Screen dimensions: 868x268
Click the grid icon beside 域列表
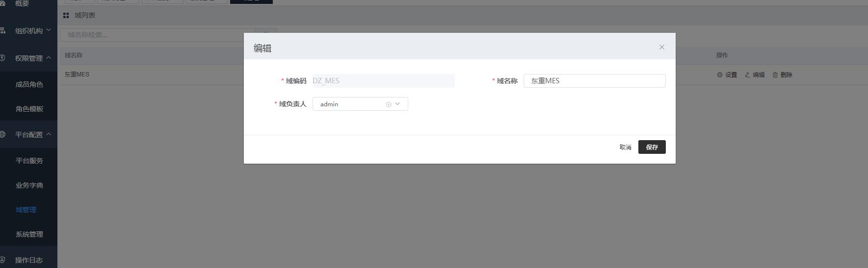tap(66, 16)
